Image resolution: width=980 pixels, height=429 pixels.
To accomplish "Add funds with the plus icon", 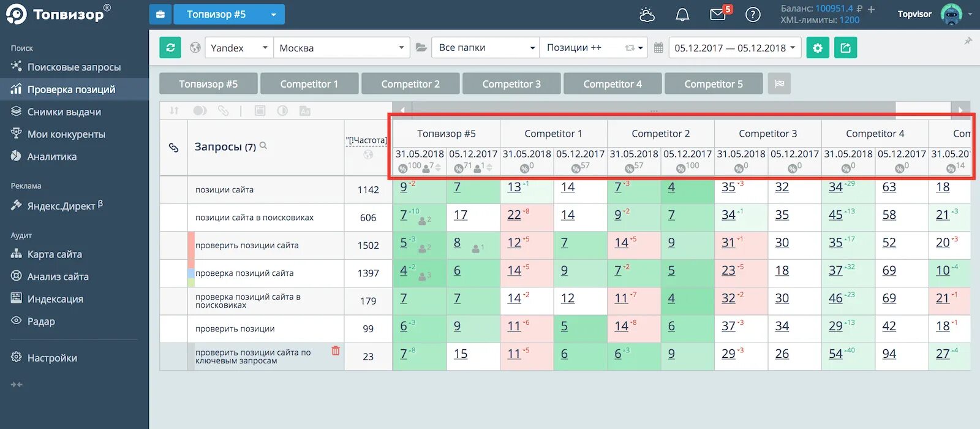I will click(872, 9).
